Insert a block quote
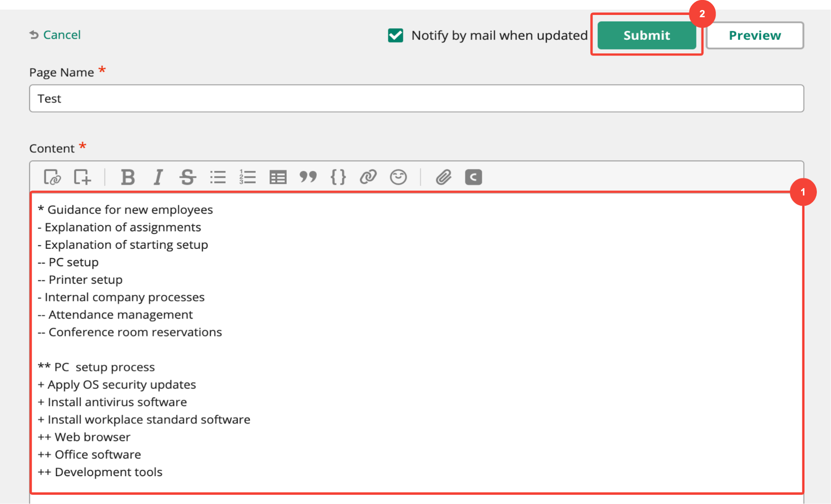 pyautogui.click(x=308, y=177)
